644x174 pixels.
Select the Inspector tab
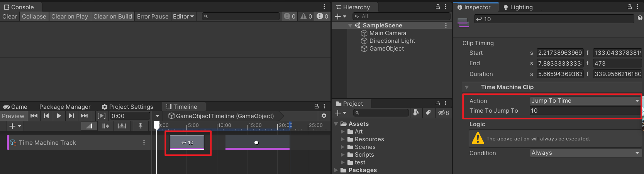point(474,7)
